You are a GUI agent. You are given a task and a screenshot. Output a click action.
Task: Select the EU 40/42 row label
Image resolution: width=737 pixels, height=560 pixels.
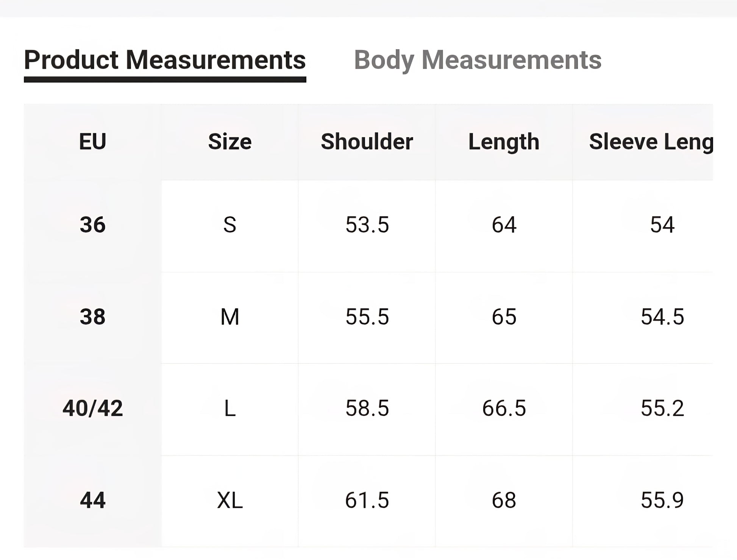click(x=92, y=409)
